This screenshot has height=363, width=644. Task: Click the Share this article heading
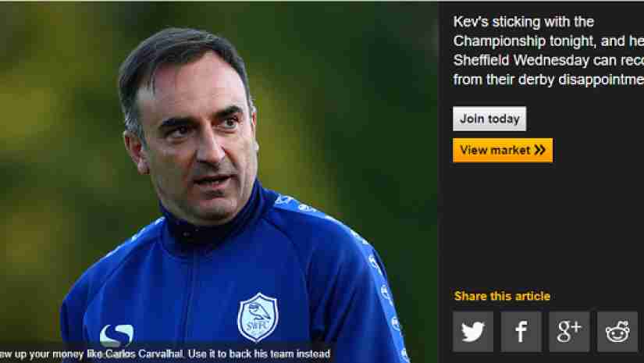point(502,296)
